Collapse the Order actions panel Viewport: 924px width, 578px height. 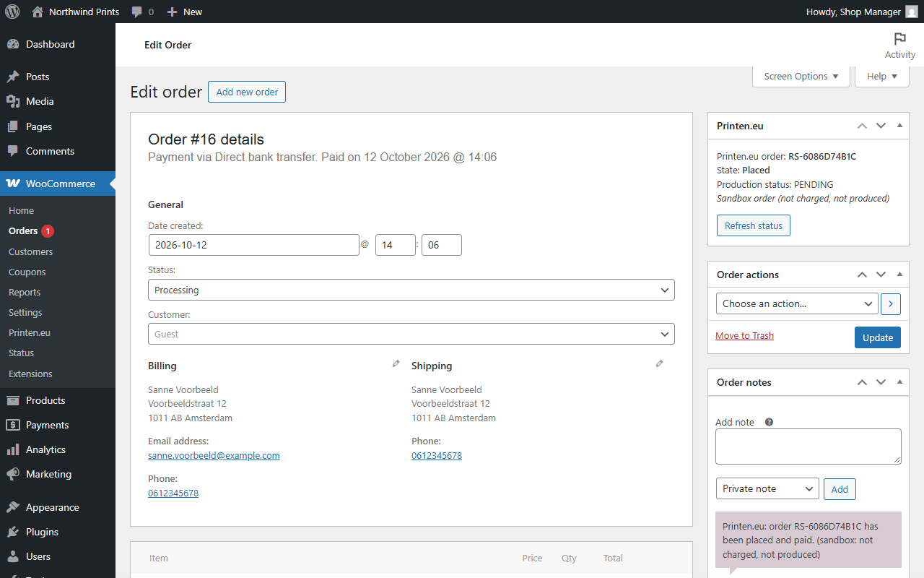[x=899, y=275]
